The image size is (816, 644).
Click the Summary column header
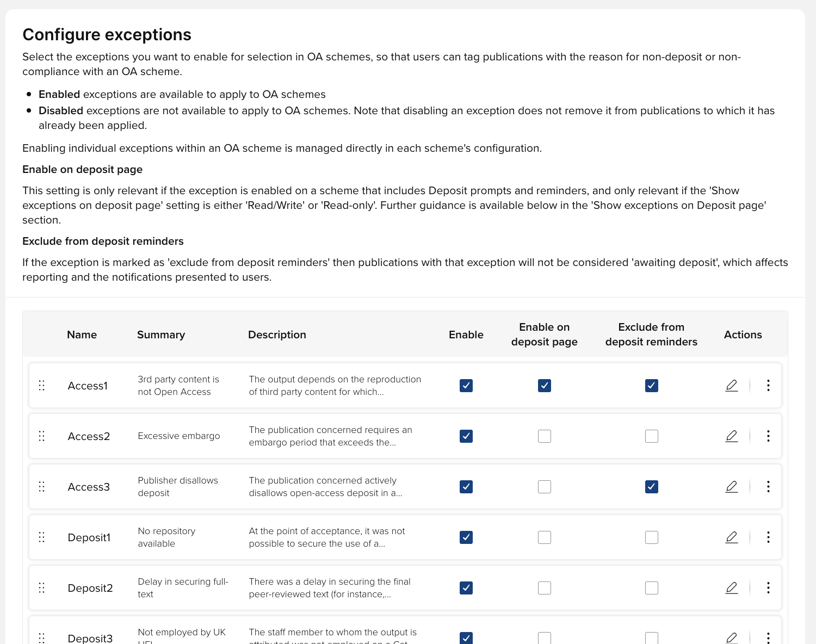tap(161, 335)
